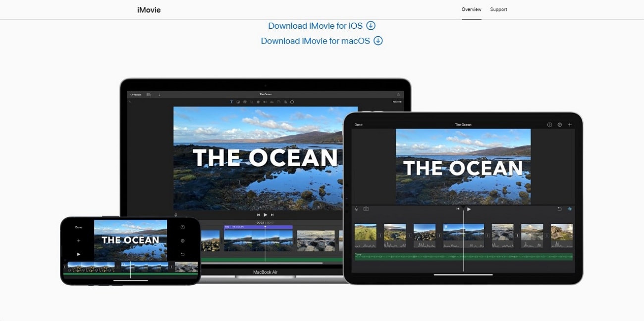Viewport: 644px width, 321px height.
Task: Skip to next clip on MacBook
Action: pyautogui.click(x=272, y=215)
